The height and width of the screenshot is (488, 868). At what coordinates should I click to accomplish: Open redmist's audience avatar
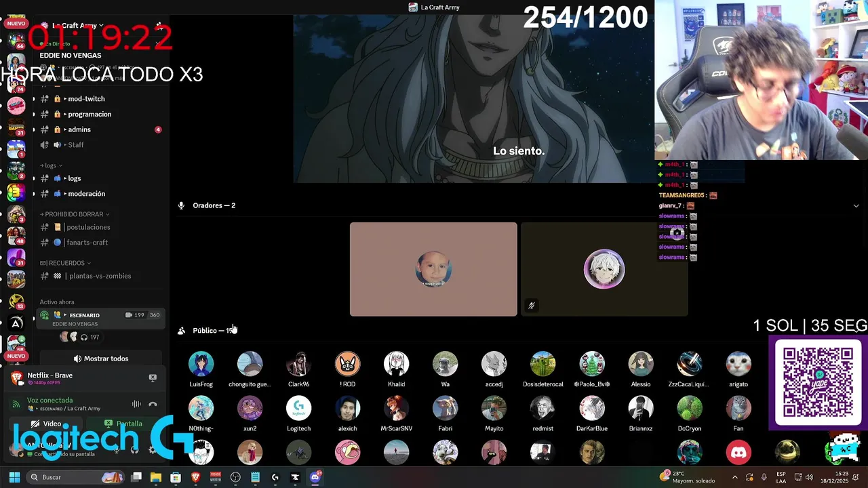(x=542, y=409)
